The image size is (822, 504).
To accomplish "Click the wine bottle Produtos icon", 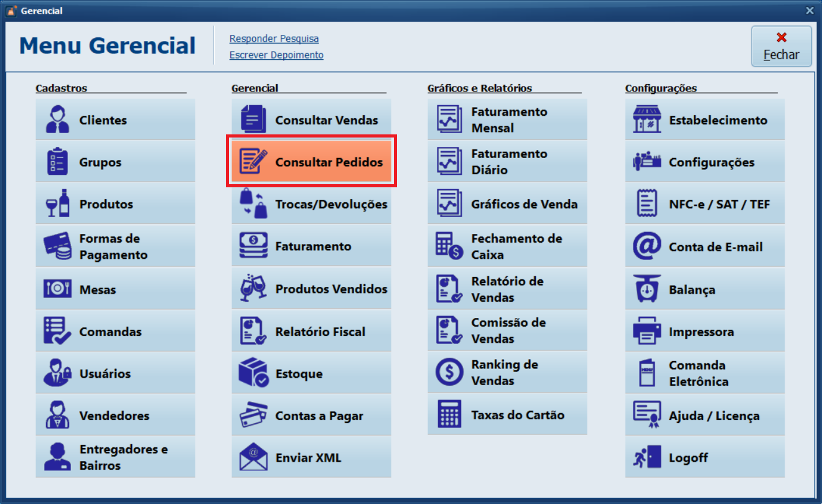I will coord(57,204).
